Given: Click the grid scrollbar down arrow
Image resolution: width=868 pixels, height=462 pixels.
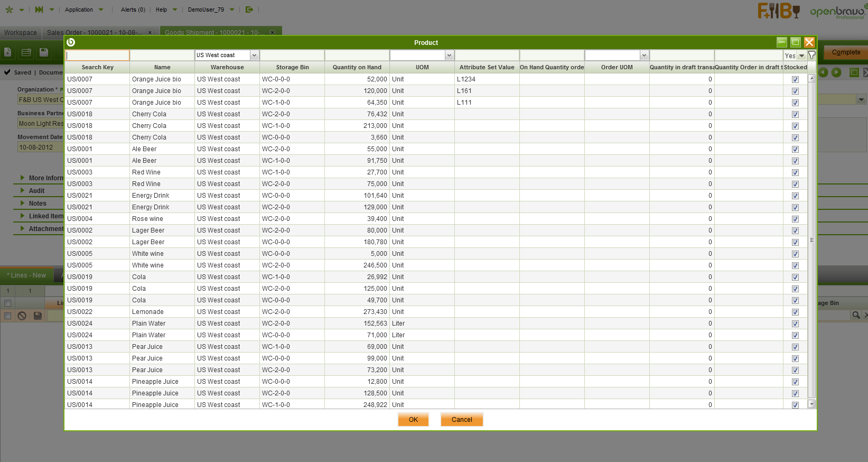Looking at the screenshot, I should click(811, 404).
